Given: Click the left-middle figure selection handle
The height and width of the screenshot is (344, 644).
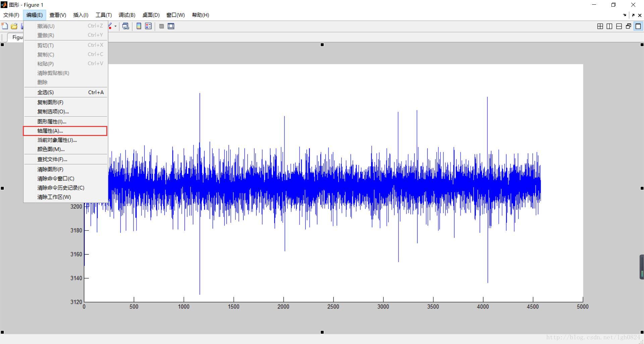Looking at the screenshot, I should (2, 188).
